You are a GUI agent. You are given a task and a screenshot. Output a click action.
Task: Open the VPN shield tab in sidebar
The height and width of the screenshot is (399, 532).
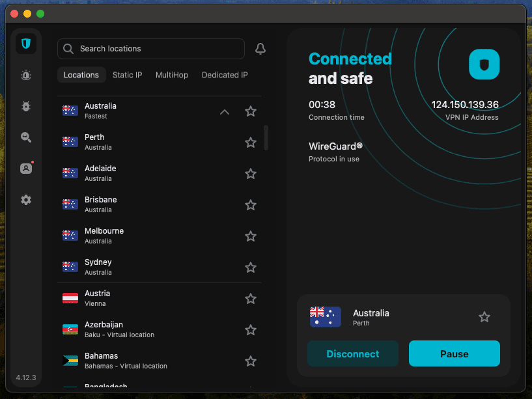[26, 44]
